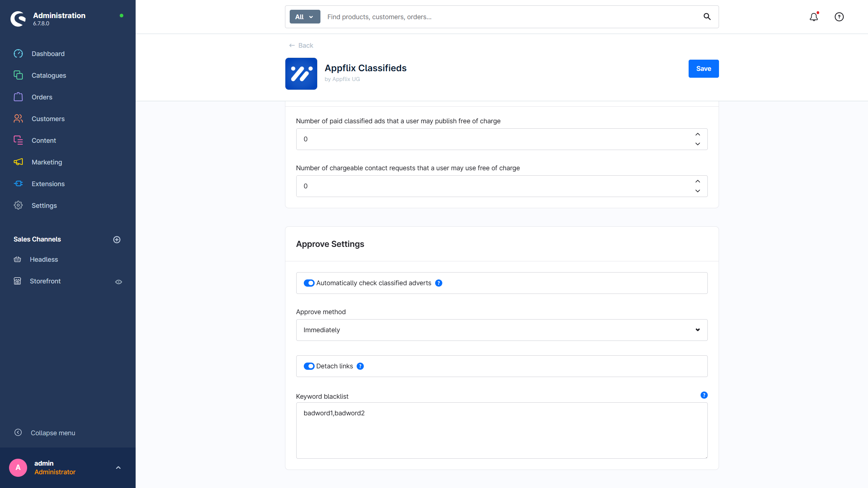Disable the Detach links switch
The height and width of the screenshot is (488, 868).
(309, 366)
